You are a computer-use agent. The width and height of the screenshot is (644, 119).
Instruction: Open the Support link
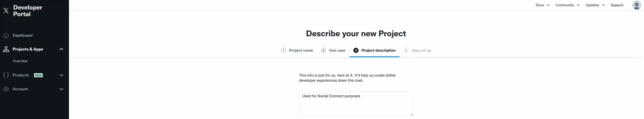pyautogui.click(x=617, y=5)
